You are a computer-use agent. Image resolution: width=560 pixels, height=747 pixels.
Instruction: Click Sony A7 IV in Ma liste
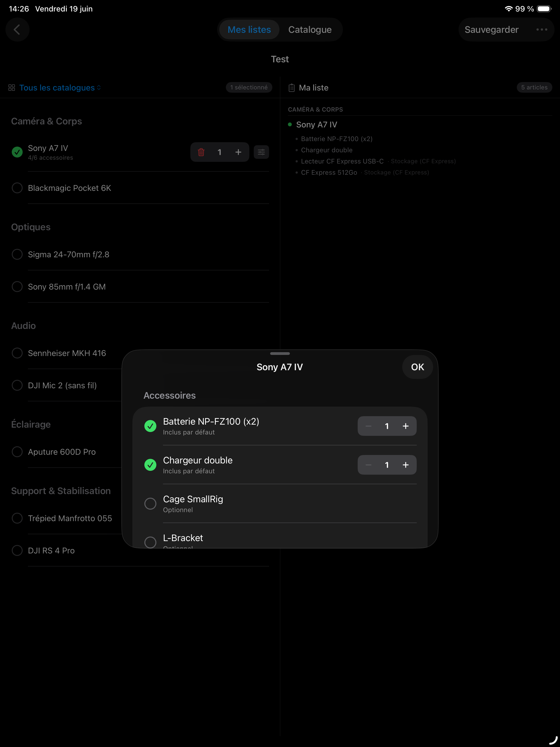[x=316, y=125]
